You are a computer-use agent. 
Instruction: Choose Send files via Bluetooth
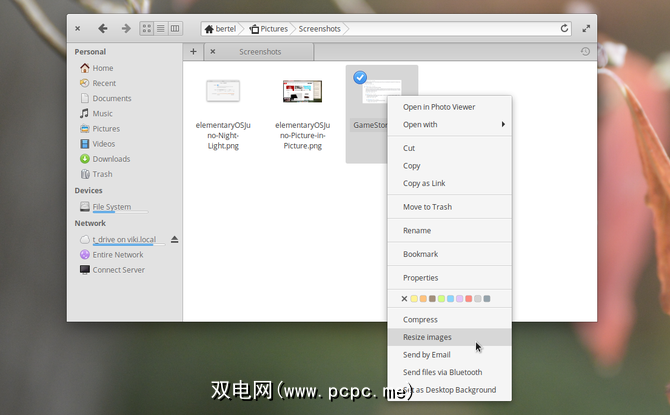pos(450,372)
